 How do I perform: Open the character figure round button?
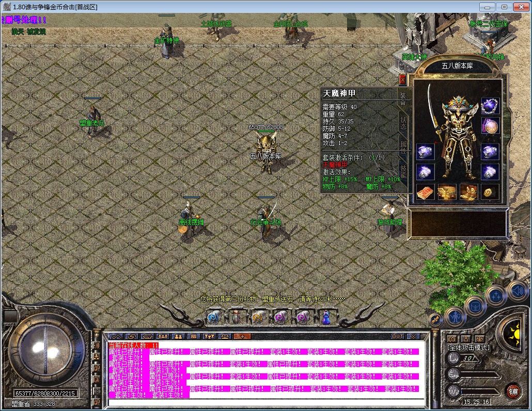[455, 318]
